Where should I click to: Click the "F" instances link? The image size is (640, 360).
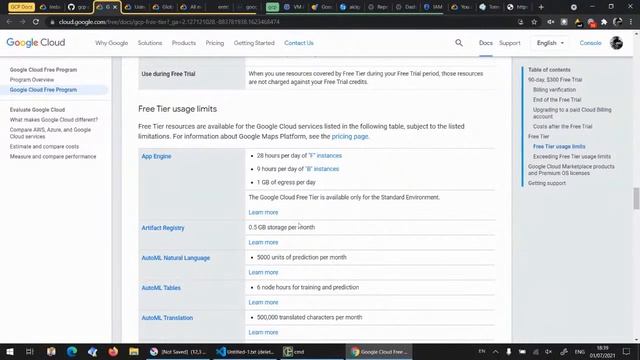click(x=325, y=156)
